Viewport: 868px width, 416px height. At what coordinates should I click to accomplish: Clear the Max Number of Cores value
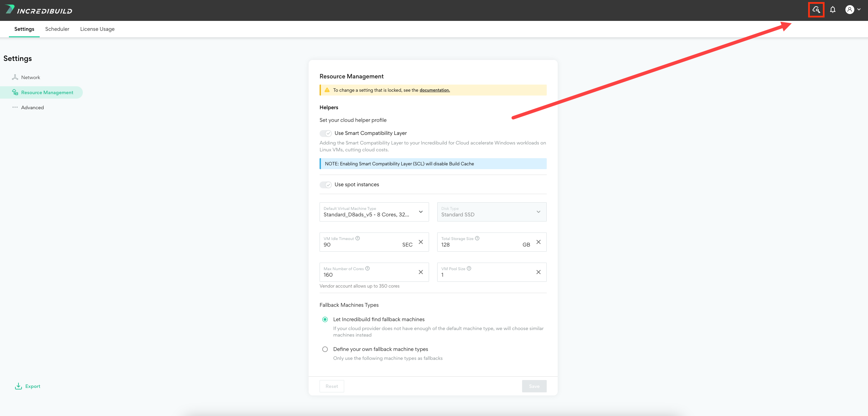[421, 272]
